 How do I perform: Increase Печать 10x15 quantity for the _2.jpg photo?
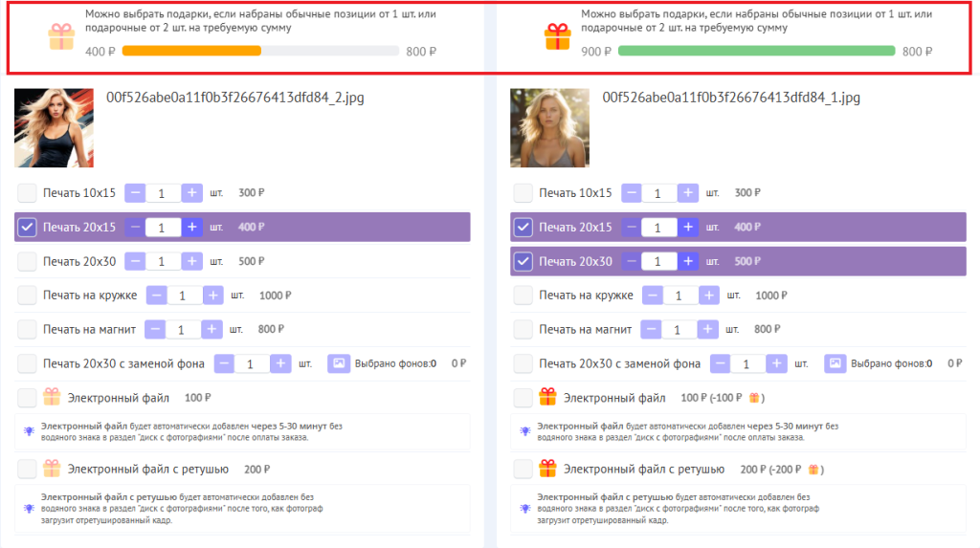(192, 193)
